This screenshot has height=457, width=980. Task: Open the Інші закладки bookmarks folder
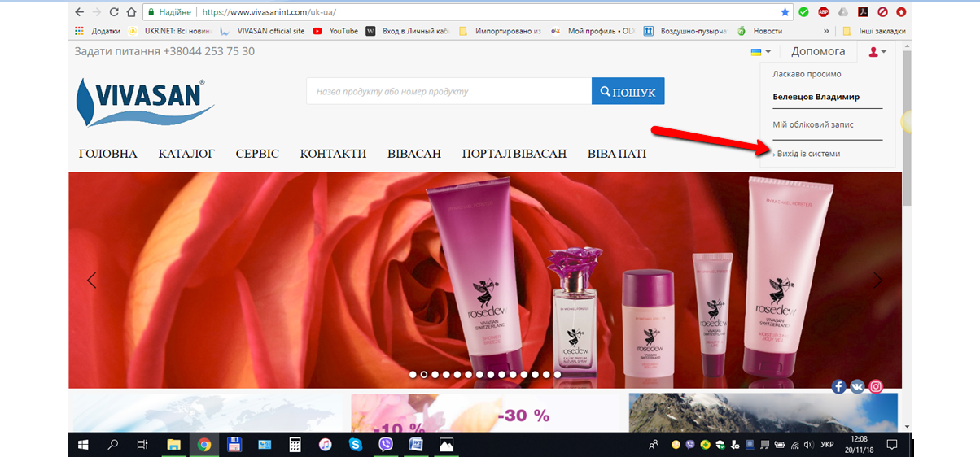pyautogui.click(x=873, y=31)
